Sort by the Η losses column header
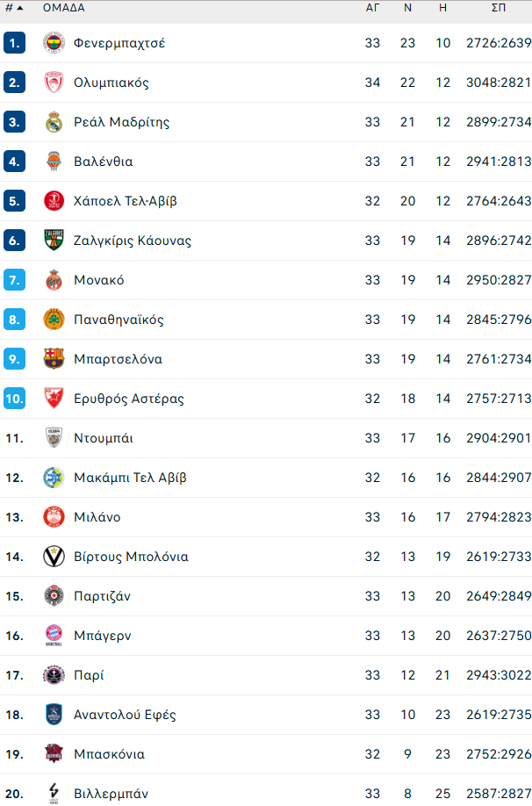 (442, 8)
